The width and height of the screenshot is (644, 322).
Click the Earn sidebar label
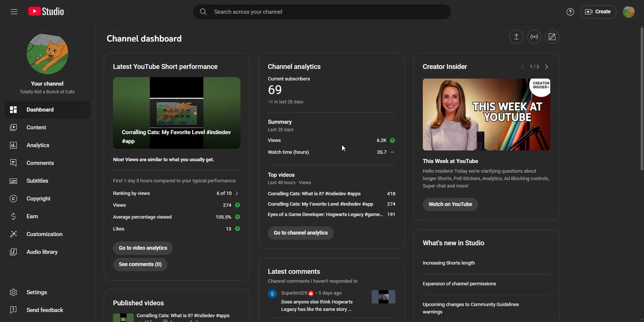(32, 216)
